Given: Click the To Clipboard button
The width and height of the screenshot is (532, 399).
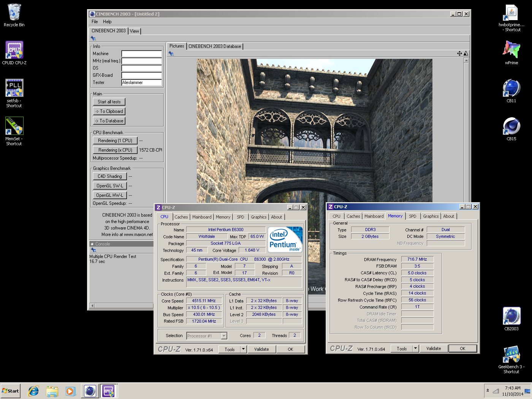Looking at the screenshot, I should [109, 111].
